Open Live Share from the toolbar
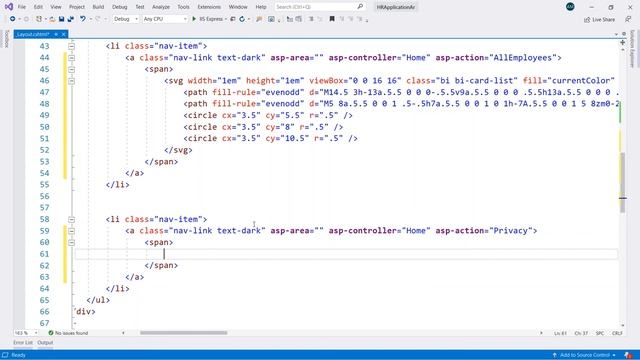640x360 pixels. click(x=599, y=20)
